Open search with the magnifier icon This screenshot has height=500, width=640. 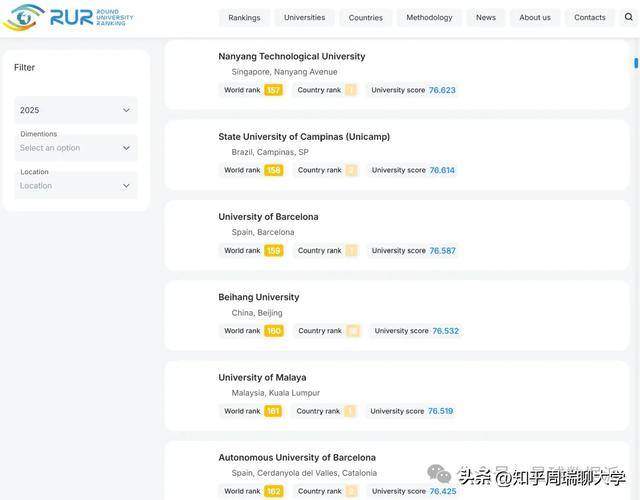click(628, 17)
